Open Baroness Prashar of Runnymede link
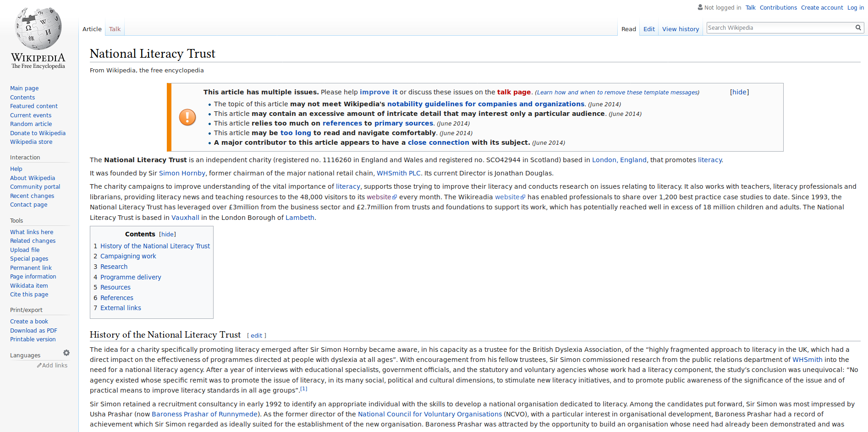Image resolution: width=868 pixels, height=432 pixels. 204,414
